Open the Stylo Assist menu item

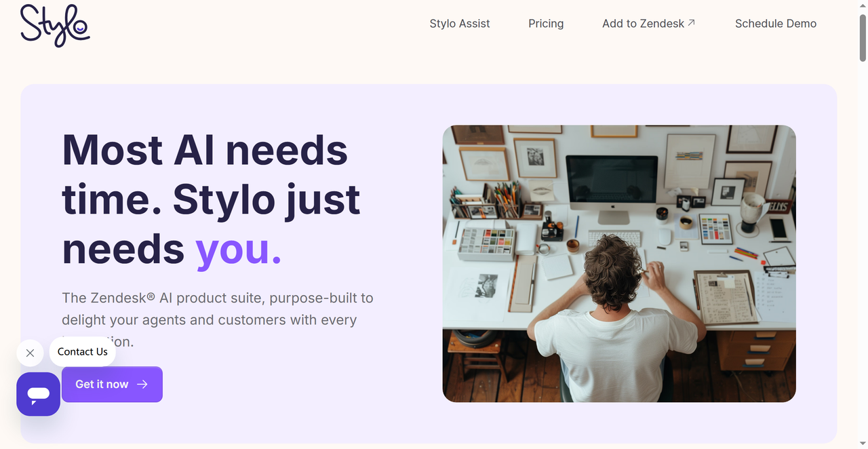click(460, 24)
